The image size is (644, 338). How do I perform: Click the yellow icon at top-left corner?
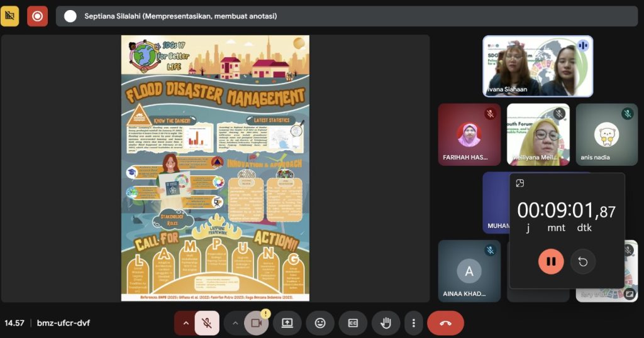point(9,16)
